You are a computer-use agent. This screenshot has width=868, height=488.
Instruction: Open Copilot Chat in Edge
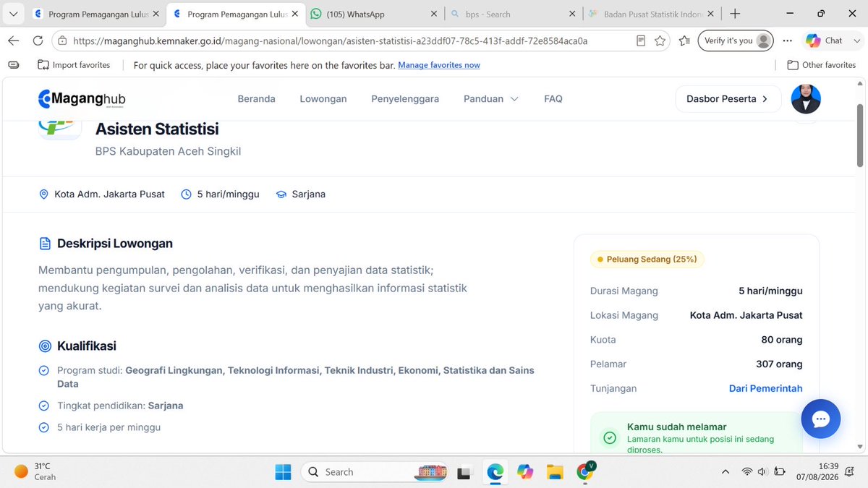point(825,41)
